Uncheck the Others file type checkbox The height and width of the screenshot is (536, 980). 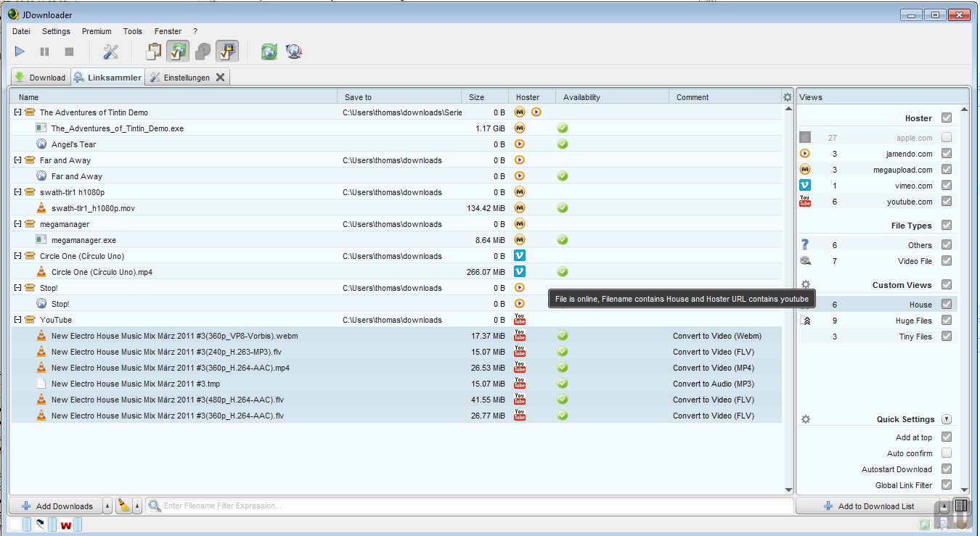(947, 244)
